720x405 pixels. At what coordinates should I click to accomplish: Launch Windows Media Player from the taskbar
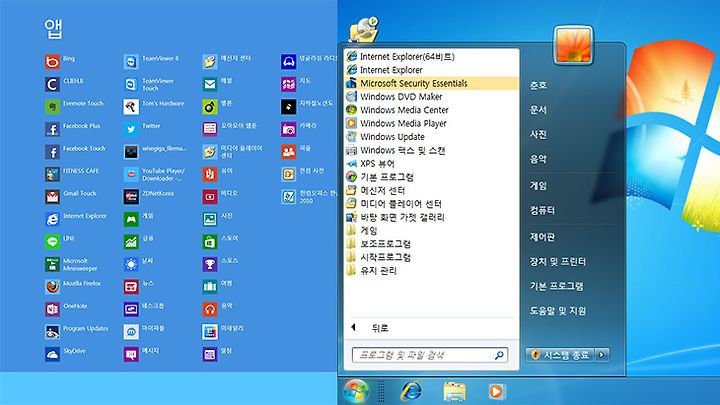click(496, 391)
